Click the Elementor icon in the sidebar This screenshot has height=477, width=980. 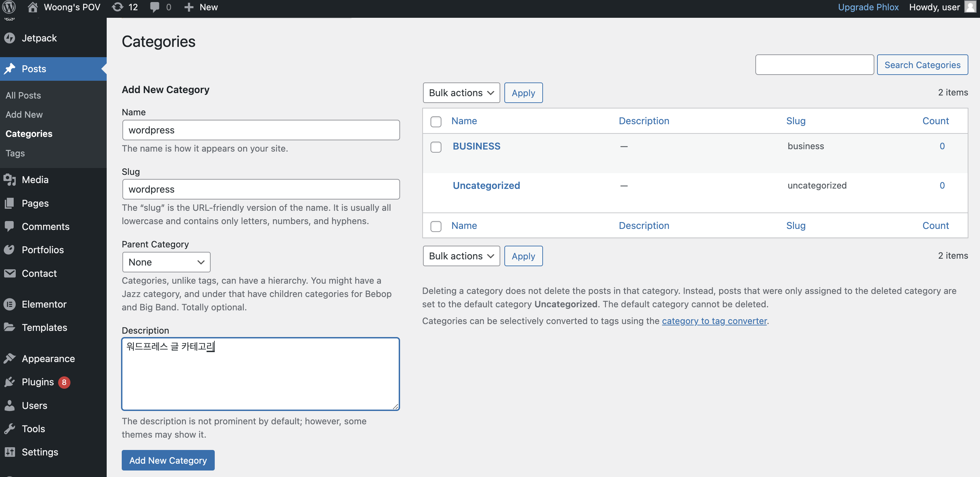point(10,304)
